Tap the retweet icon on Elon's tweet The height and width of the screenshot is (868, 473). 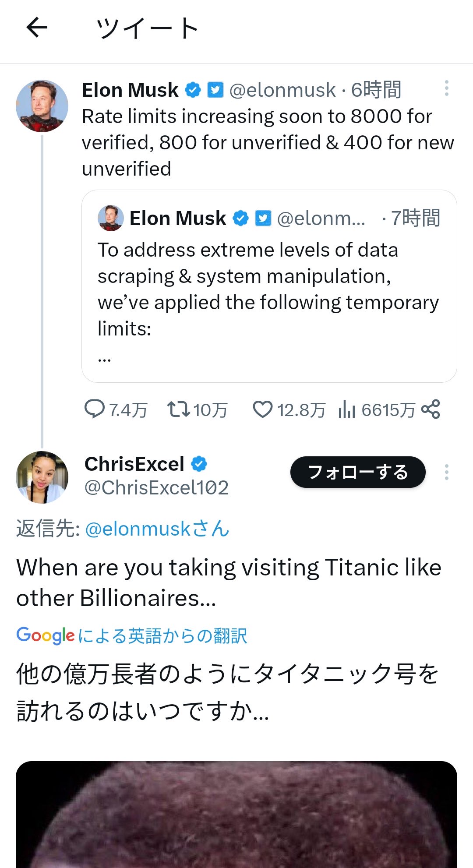178,409
